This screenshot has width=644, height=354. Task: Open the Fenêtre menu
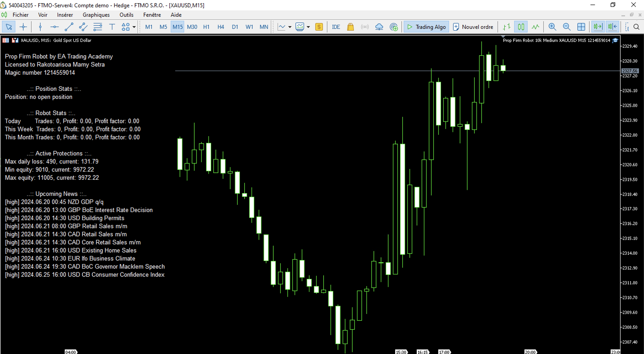(x=152, y=15)
